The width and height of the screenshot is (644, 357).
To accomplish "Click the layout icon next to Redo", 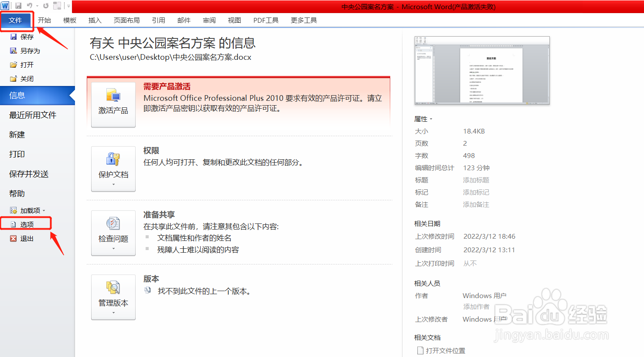I will (57, 6).
